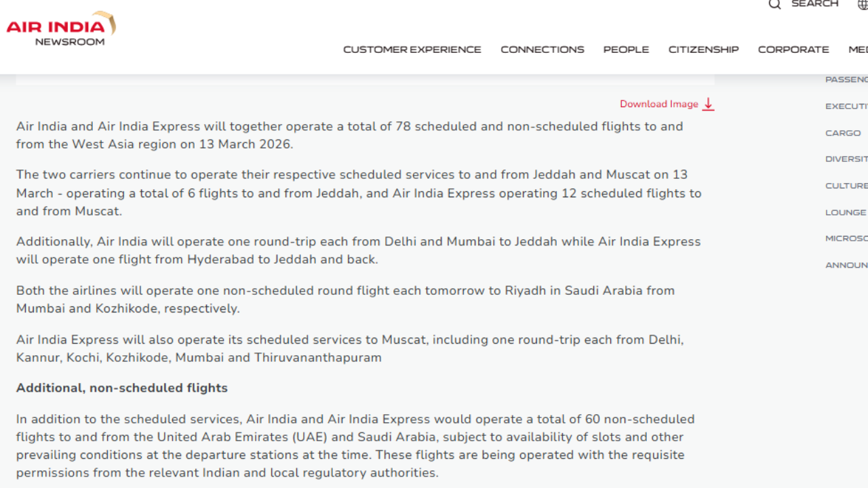Click the SEARCH text label

pyautogui.click(x=814, y=4)
